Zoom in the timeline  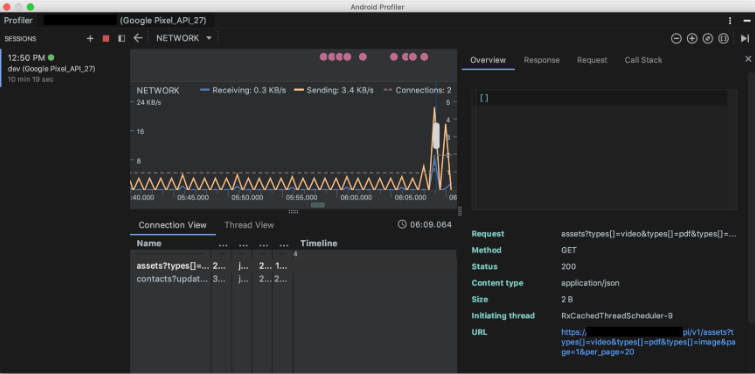[692, 39]
